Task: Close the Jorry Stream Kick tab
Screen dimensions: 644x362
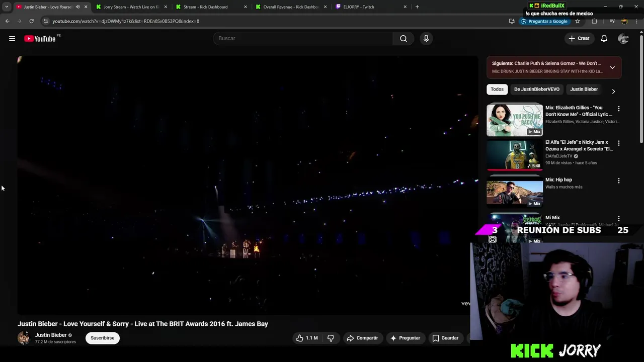Action: click(166, 7)
